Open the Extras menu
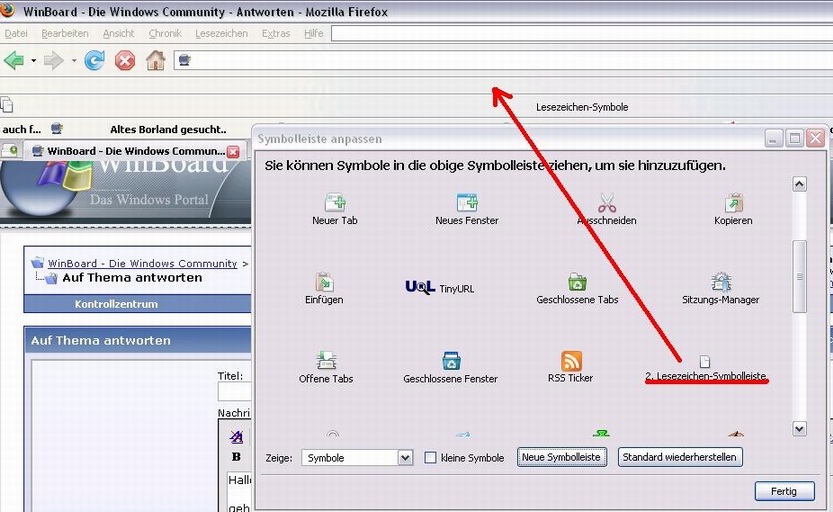 276,33
